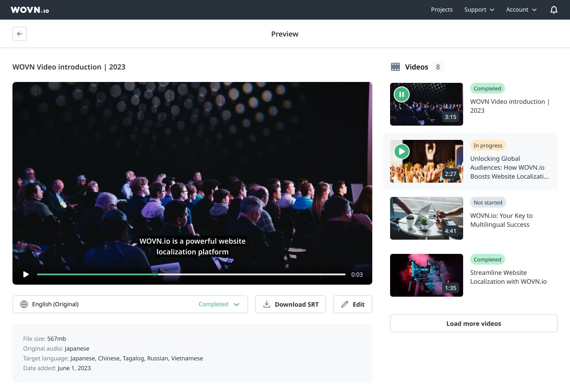Click Completed badge above Streamline Website Localization
The height and width of the screenshot is (392, 570).
(x=488, y=259)
